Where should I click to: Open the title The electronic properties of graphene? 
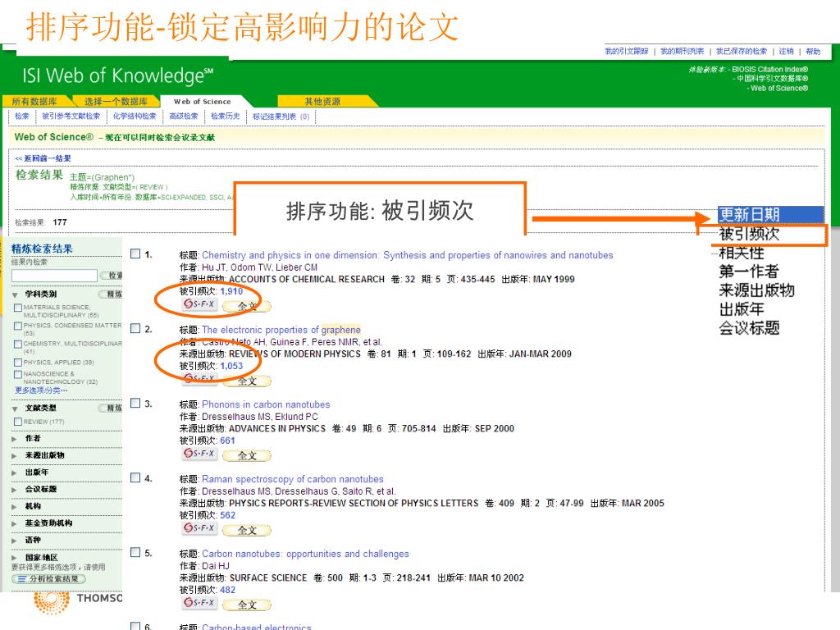point(281,330)
